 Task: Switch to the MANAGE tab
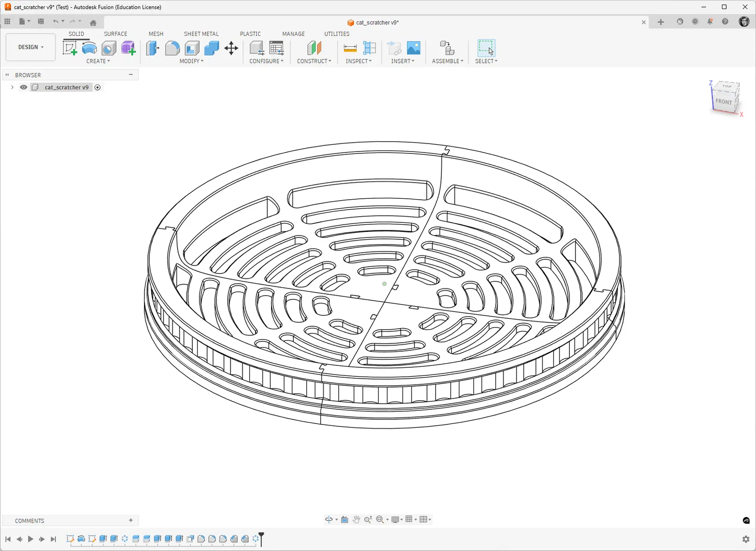[x=293, y=34]
